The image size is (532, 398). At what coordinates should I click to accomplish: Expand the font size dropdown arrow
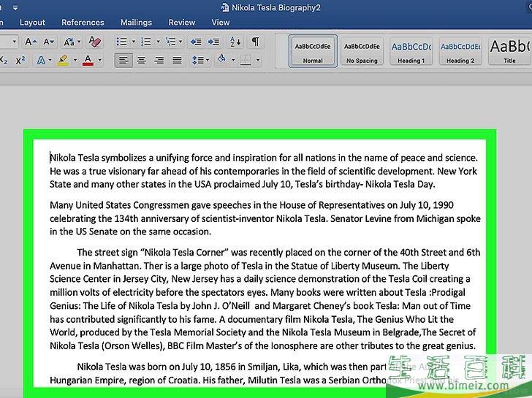pos(15,42)
